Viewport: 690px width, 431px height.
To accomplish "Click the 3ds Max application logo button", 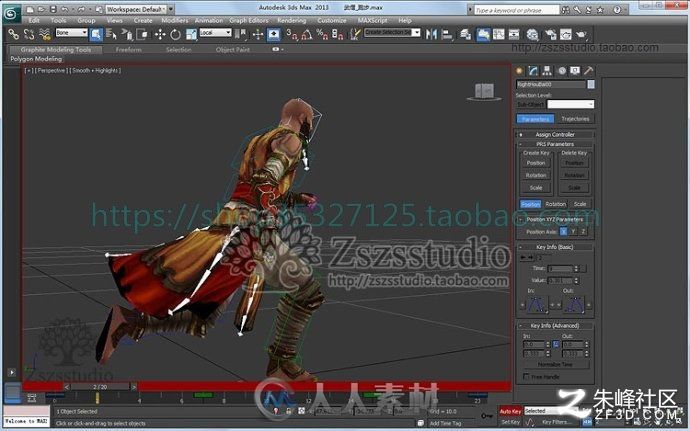I will 11,14.
